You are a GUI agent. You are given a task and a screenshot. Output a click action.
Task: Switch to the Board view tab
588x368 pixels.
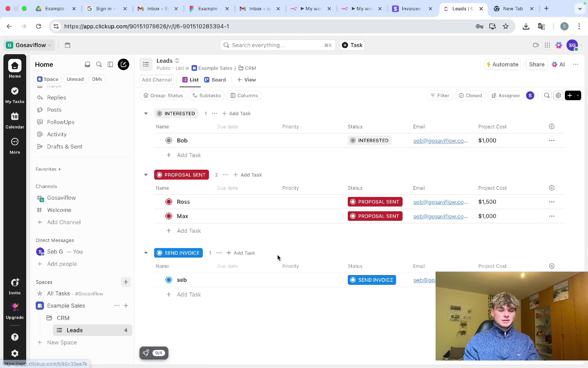[x=215, y=80]
